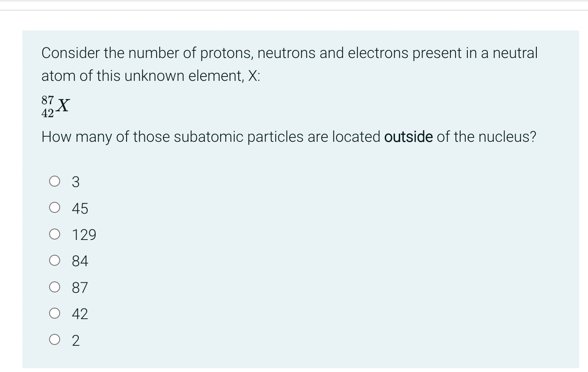This screenshot has height=372, width=588.
Task: Click the bolded word outside in the question
Action: pos(408,136)
